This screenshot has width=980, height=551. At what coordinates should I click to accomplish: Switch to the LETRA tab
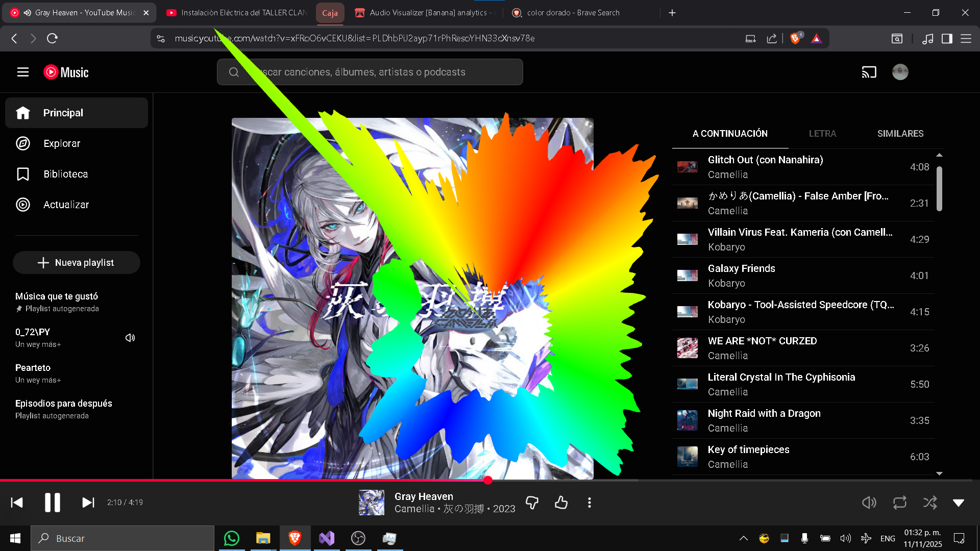(x=822, y=134)
